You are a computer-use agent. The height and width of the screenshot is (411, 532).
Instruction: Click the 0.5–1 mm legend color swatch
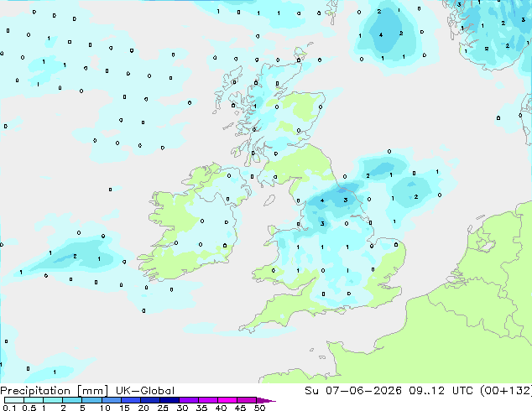(34, 400)
